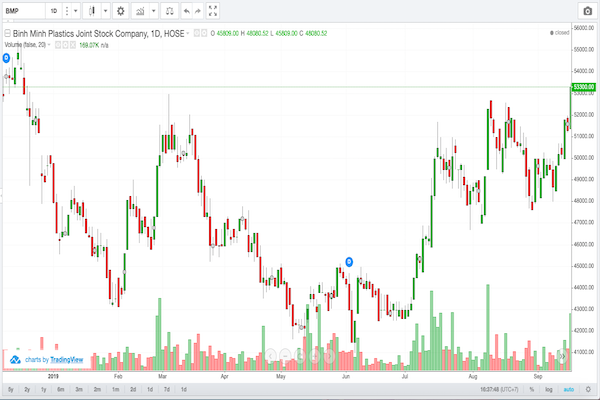Toggle the auto scale option
600x400 pixels.
tap(569, 389)
